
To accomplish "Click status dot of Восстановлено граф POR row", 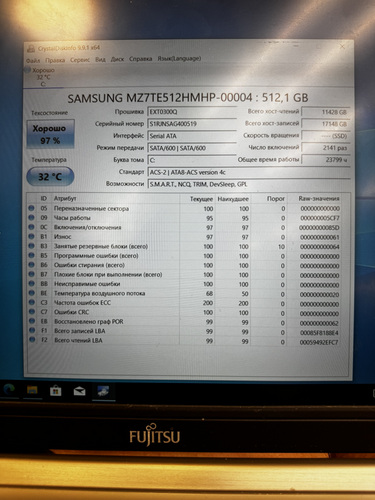I will click(x=32, y=321).
